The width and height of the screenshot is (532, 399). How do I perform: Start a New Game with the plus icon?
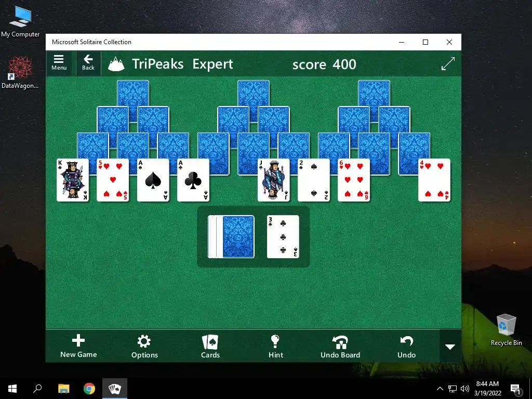click(78, 346)
